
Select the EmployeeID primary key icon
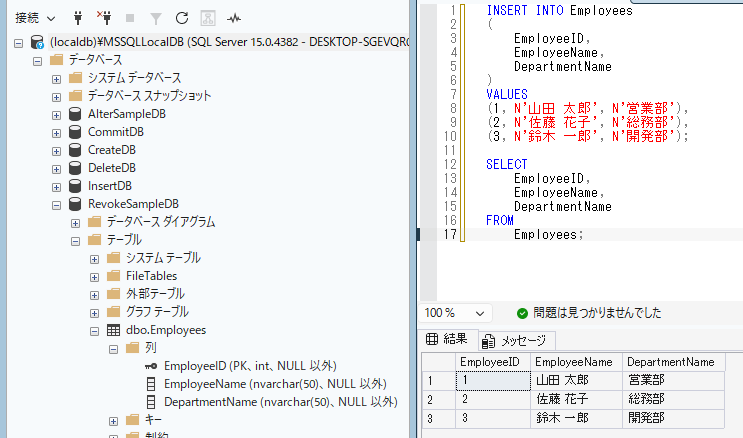(x=151, y=366)
